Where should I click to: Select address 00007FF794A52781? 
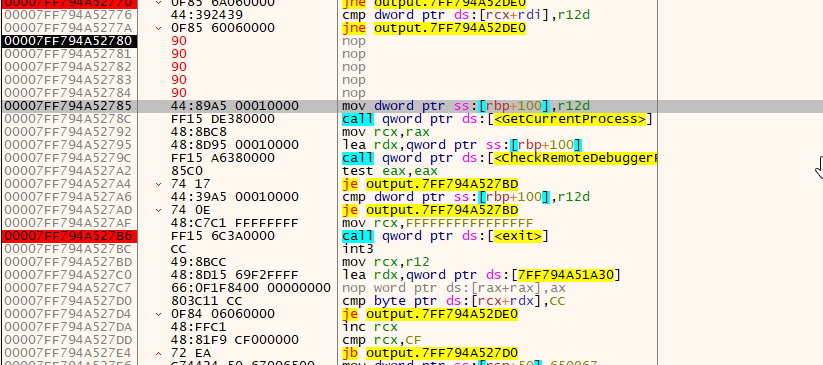(68, 54)
